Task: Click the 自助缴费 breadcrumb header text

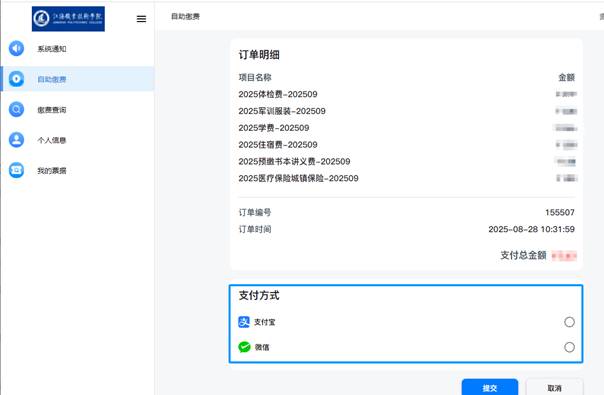Action: tap(185, 16)
